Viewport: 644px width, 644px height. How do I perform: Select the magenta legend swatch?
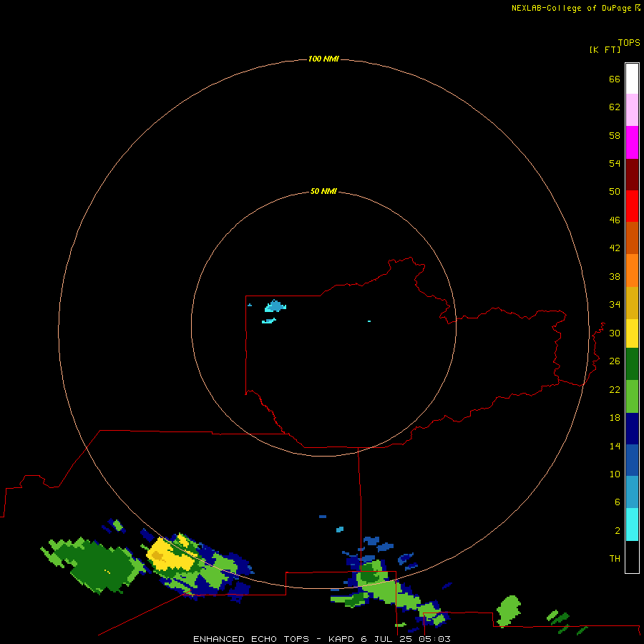[632, 142]
